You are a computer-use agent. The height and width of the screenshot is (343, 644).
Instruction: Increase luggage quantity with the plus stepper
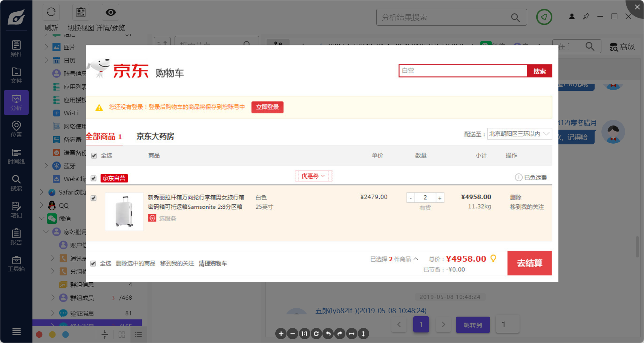tap(440, 197)
